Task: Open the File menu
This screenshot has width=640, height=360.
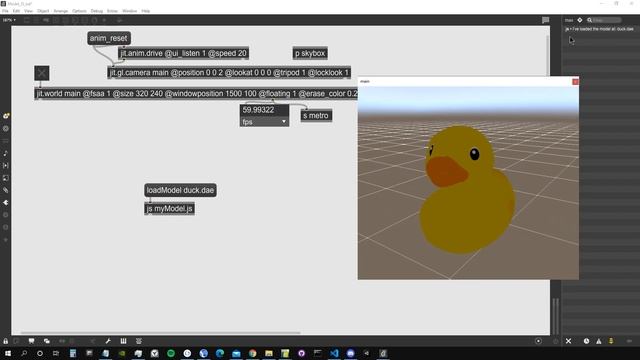Action: coord(5,11)
